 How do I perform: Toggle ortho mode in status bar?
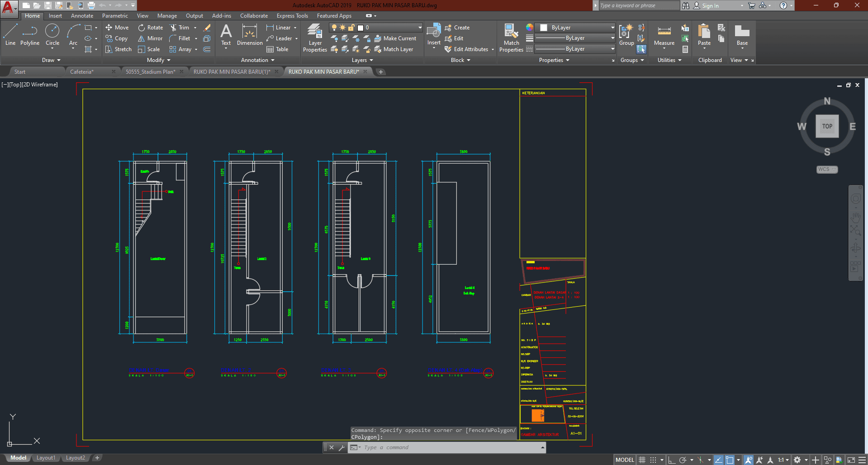pos(672,460)
